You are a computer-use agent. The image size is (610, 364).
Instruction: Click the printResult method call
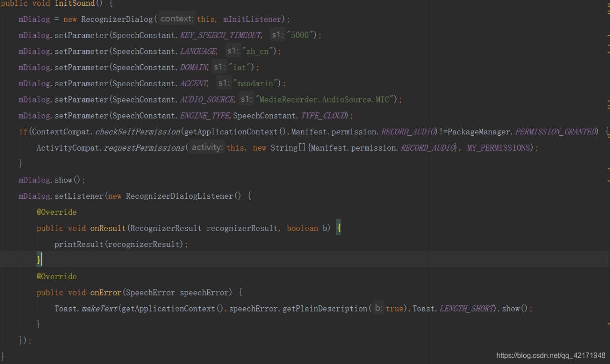[x=80, y=244]
